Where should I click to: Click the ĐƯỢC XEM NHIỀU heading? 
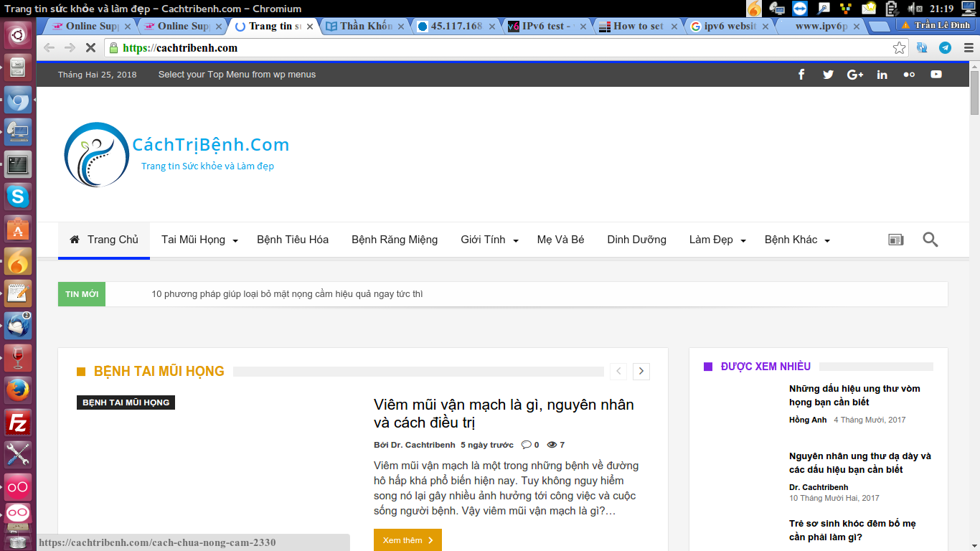click(765, 367)
